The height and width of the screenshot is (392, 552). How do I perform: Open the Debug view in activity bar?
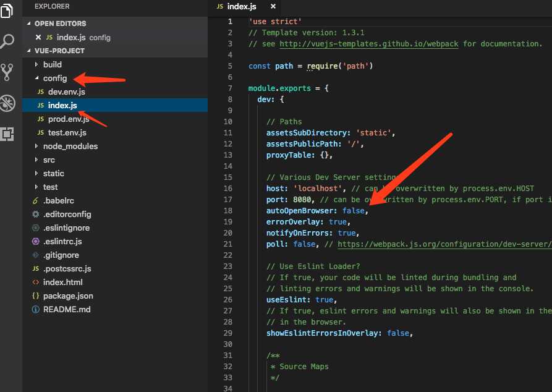pyautogui.click(x=7, y=103)
